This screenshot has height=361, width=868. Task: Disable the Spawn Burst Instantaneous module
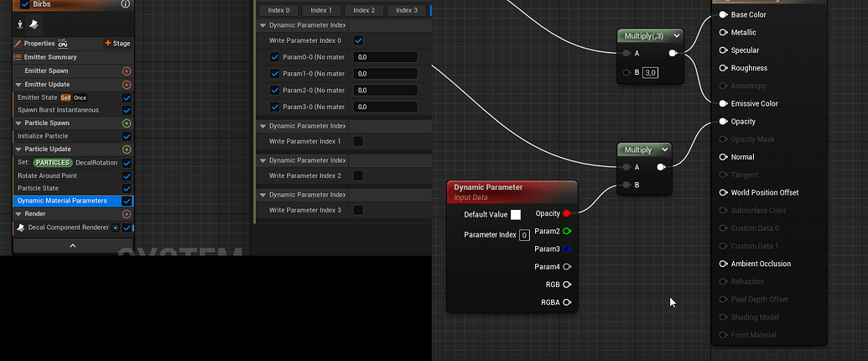point(127,110)
